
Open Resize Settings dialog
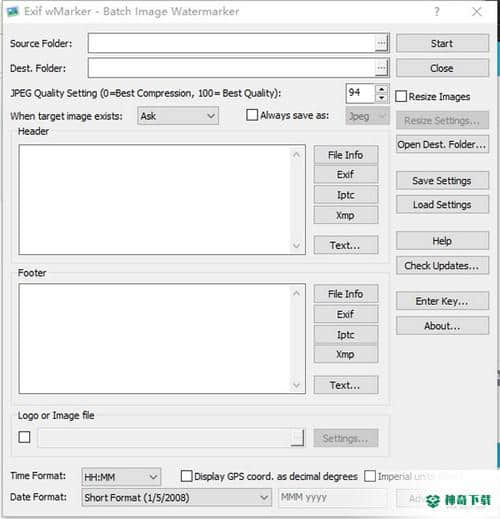coord(442,120)
